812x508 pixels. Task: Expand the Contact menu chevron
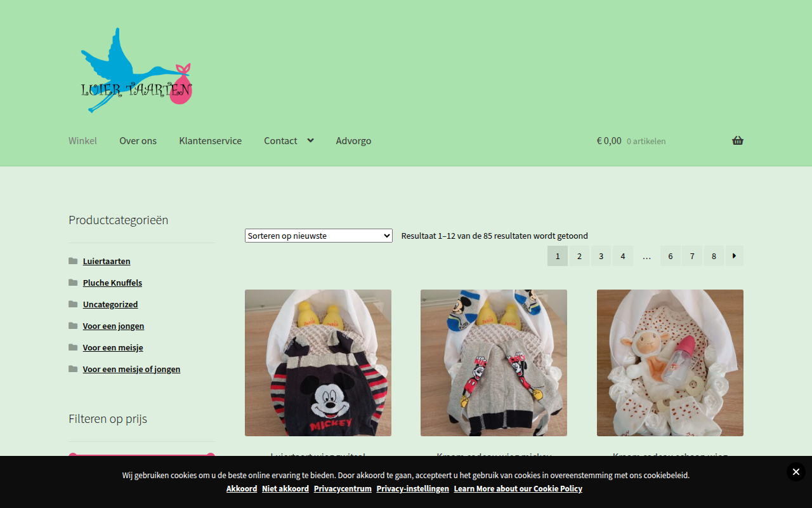(x=310, y=140)
